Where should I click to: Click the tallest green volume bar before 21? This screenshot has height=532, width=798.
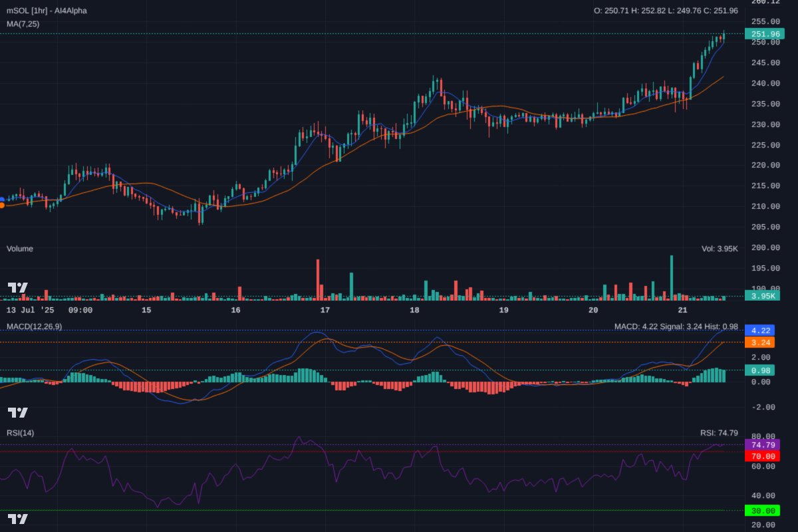672,278
